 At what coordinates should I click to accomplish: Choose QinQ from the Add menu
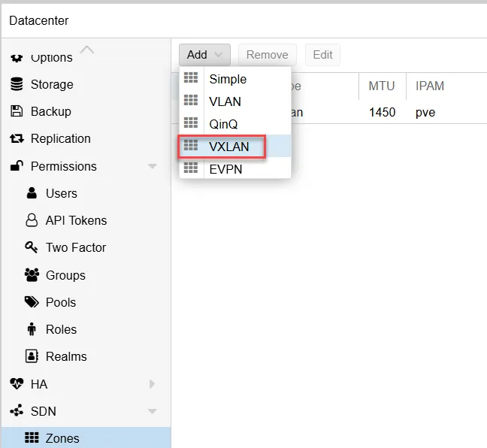pos(235,124)
